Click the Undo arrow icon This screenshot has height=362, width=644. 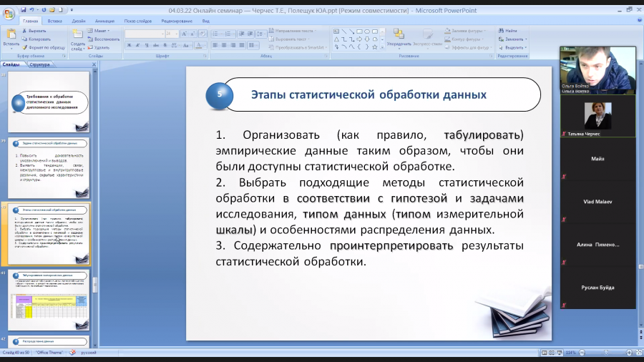[31, 10]
